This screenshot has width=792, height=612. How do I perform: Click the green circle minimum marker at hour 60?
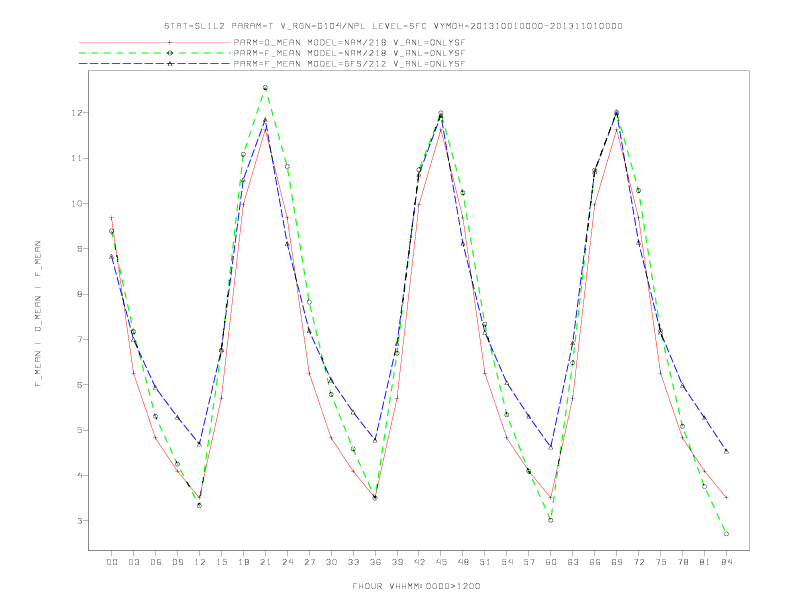(x=551, y=520)
